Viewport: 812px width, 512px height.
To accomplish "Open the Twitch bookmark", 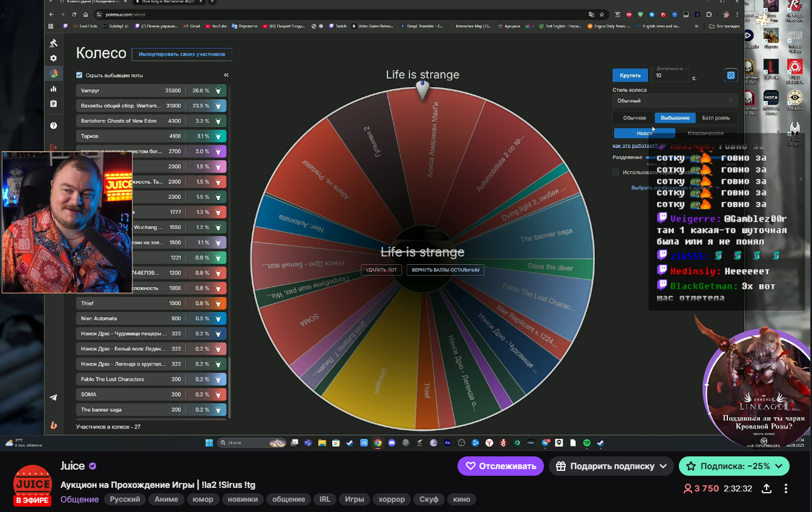I will coord(338,26).
